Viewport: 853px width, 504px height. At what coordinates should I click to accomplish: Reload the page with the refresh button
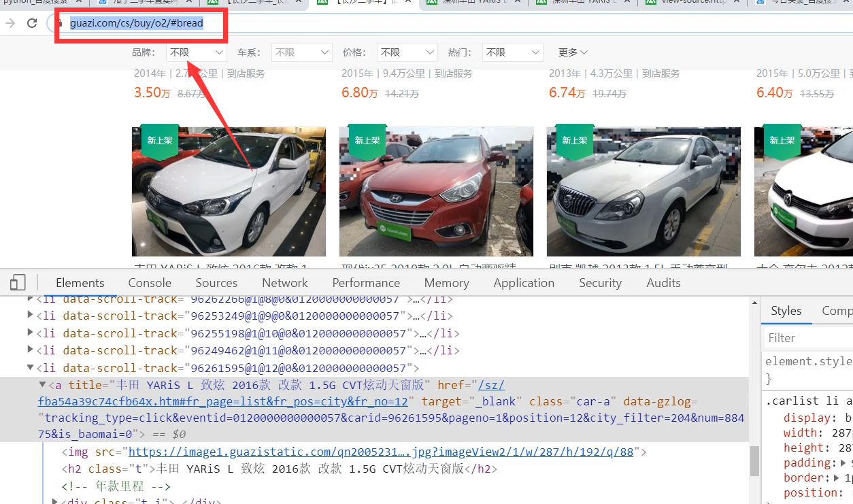point(32,23)
